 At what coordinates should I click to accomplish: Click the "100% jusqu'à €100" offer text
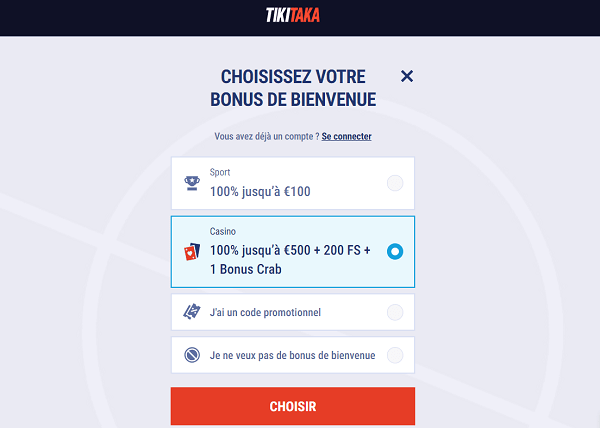point(259,190)
